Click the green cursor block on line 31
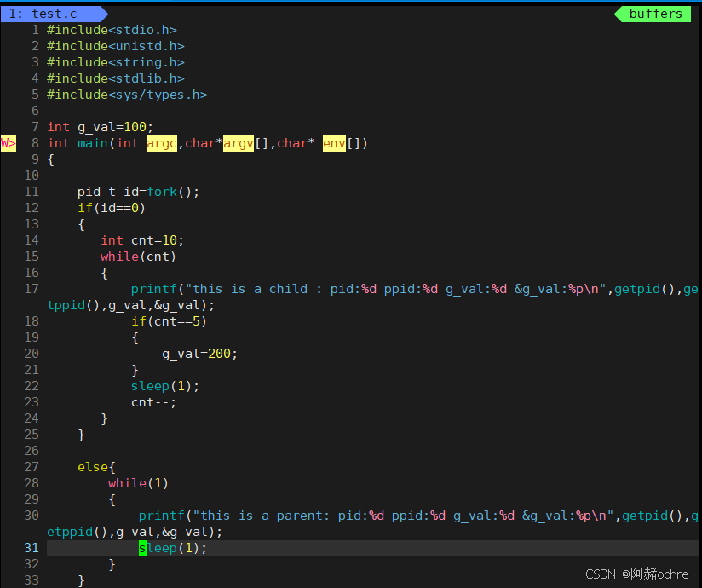 [142, 548]
